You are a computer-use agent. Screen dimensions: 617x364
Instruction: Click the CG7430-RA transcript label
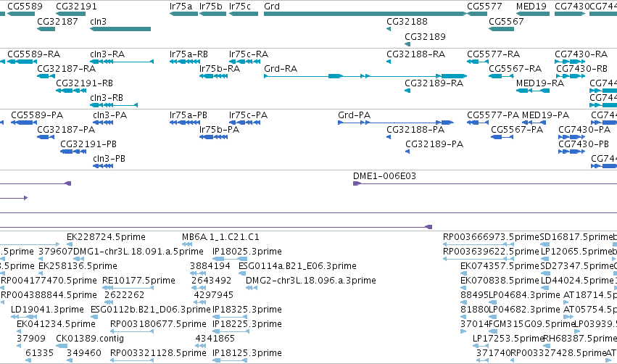(x=581, y=54)
